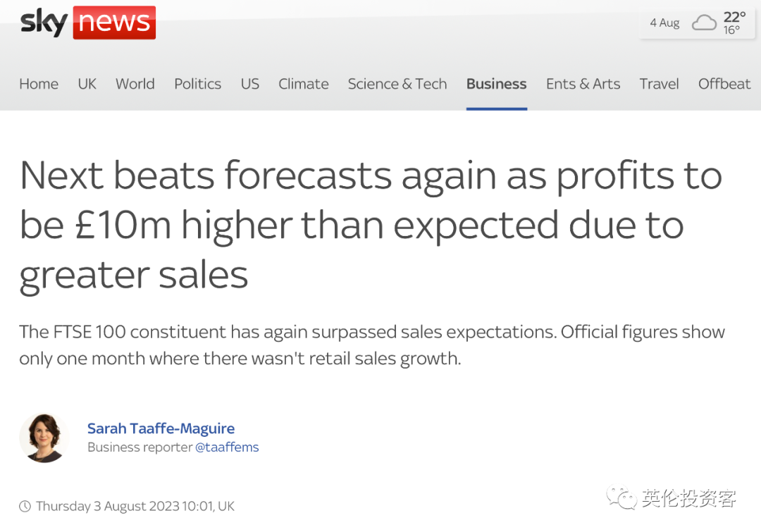This screenshot has height=532, width=761.
Task: Select Science & Tech in navigation
Action: [397, 84]
